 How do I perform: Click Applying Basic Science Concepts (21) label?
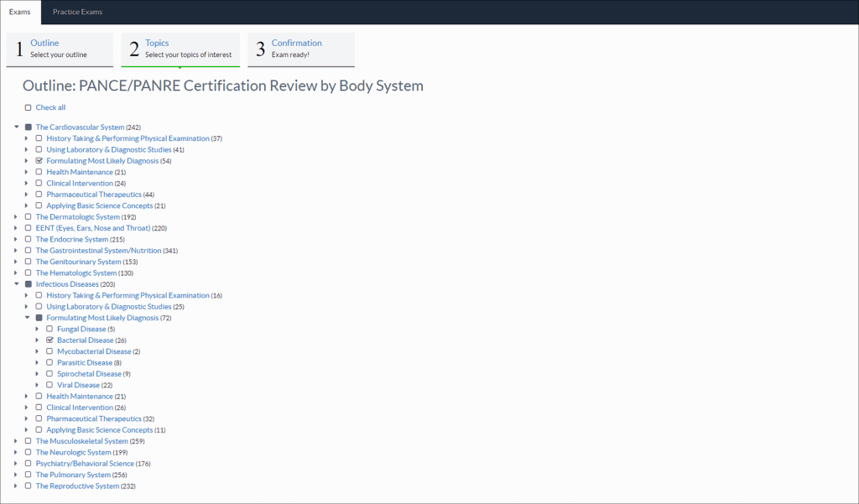point(100,205)
